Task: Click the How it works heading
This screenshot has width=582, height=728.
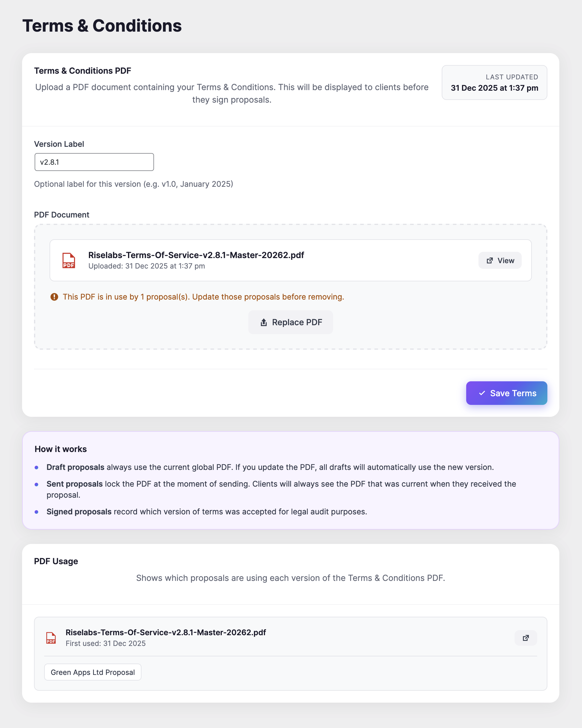Action: [x=61, y=449]
